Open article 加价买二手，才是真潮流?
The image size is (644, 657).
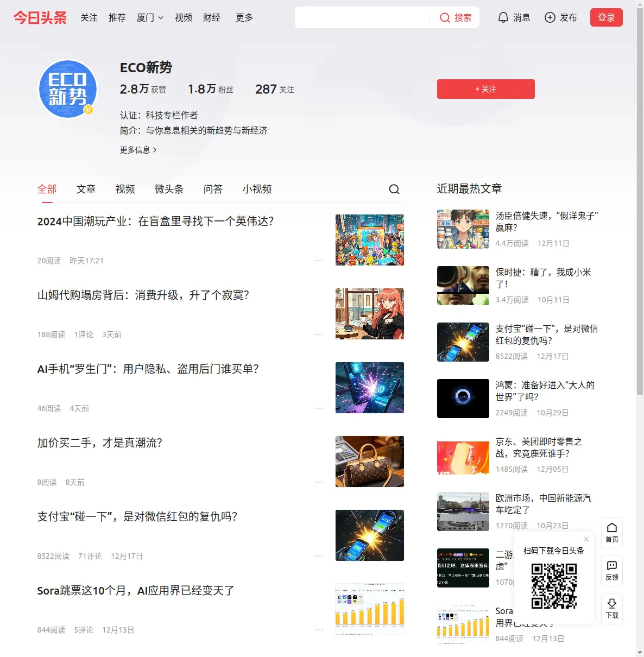[100, 443]
